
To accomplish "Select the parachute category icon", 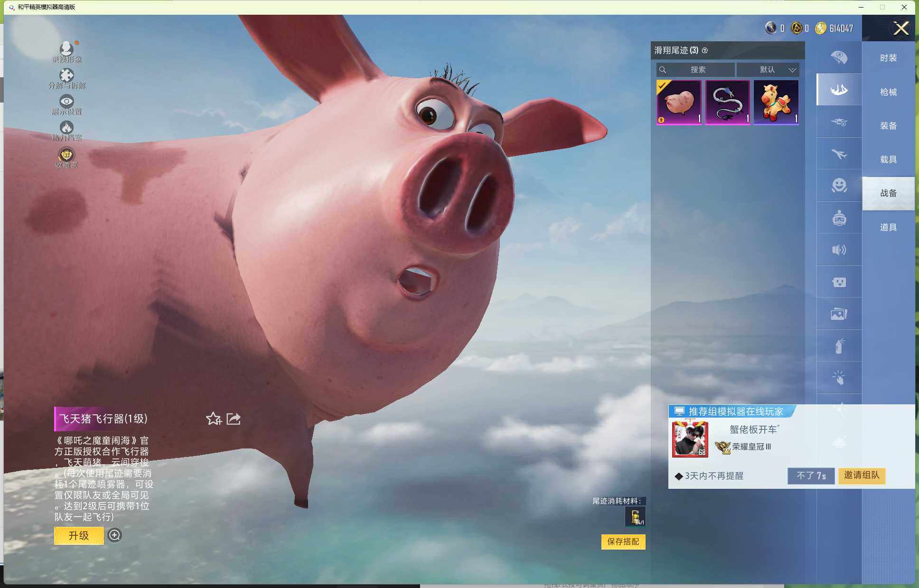I will tap(839, 57).
